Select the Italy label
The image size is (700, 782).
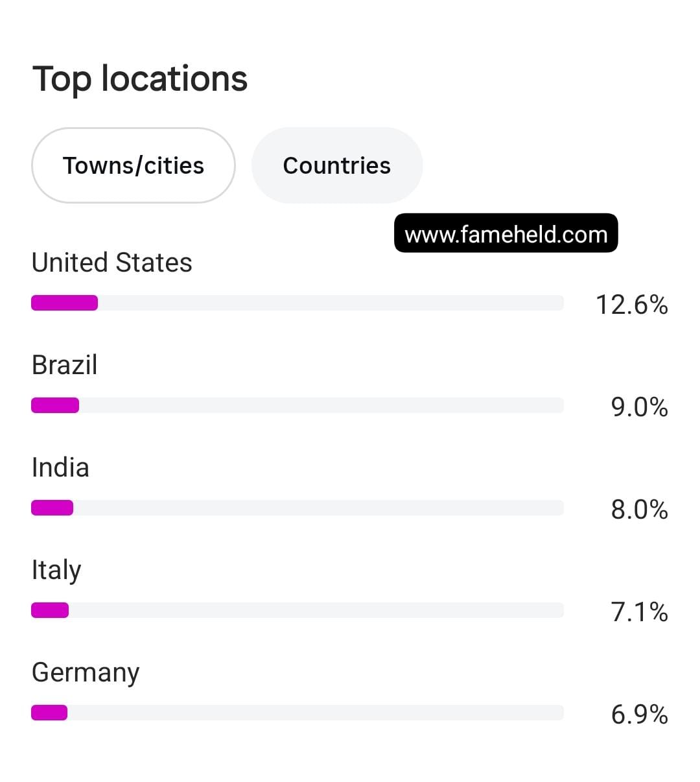coord(56,571)
